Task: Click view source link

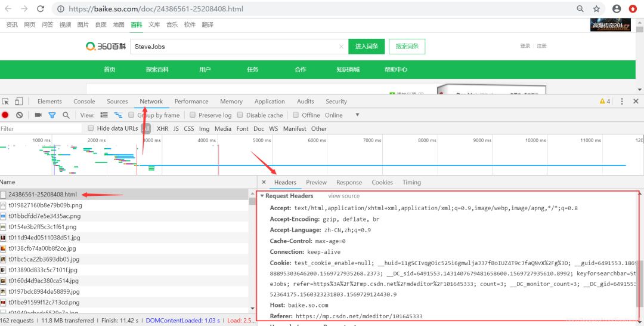Action: point(344,196)
